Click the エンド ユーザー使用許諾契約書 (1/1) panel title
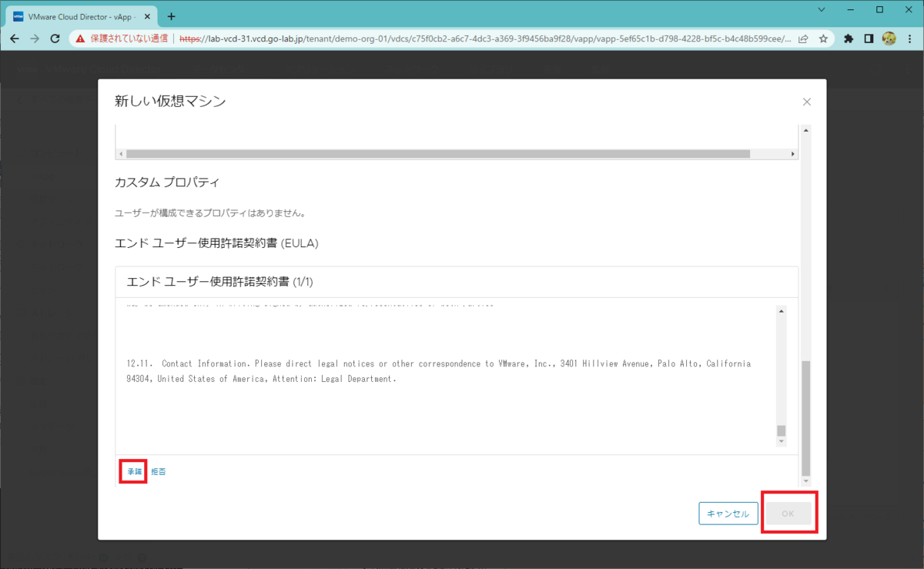The image size is (924, 569). (x=220, y=282)
